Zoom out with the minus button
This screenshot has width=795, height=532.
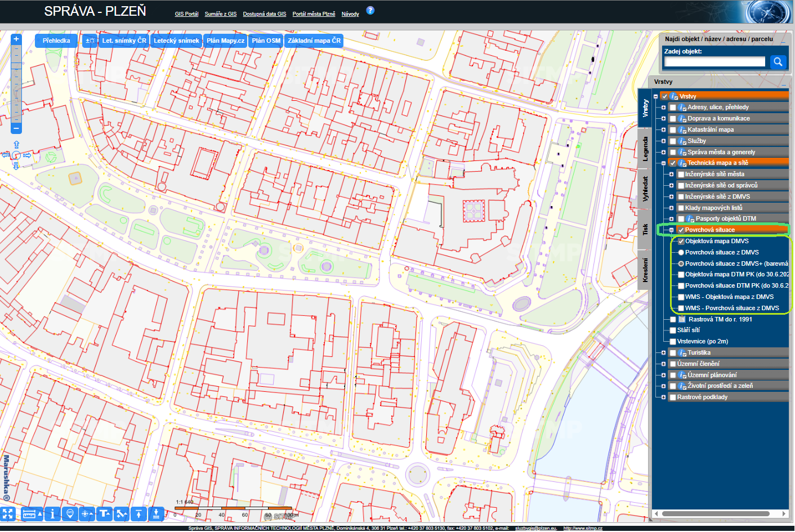(16, 128)
